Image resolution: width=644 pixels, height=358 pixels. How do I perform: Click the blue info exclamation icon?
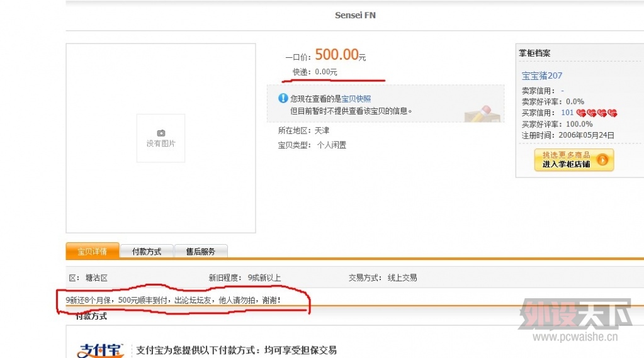[283, 98]
